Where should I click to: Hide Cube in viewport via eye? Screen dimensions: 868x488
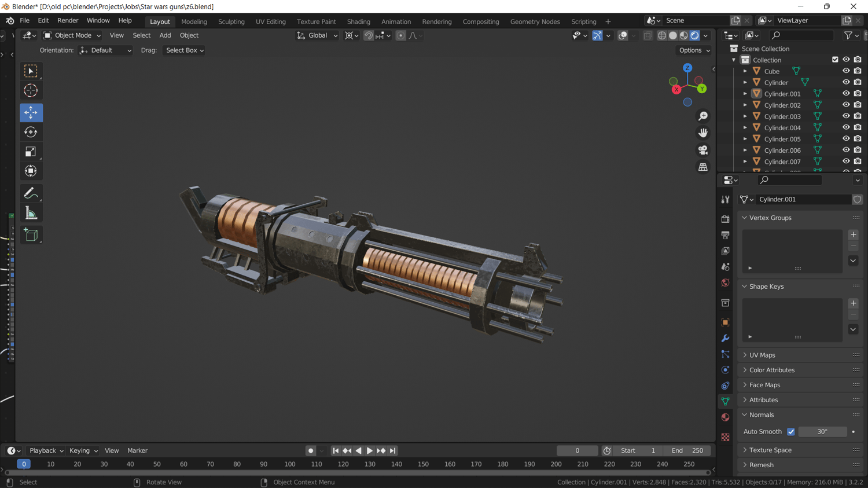(x=846, y=71)
